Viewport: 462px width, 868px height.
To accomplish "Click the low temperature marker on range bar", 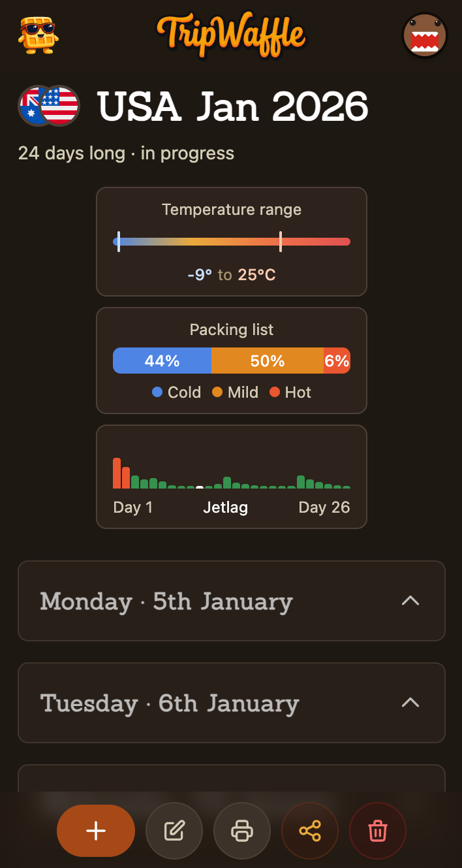I will click(x=118, y=242).
